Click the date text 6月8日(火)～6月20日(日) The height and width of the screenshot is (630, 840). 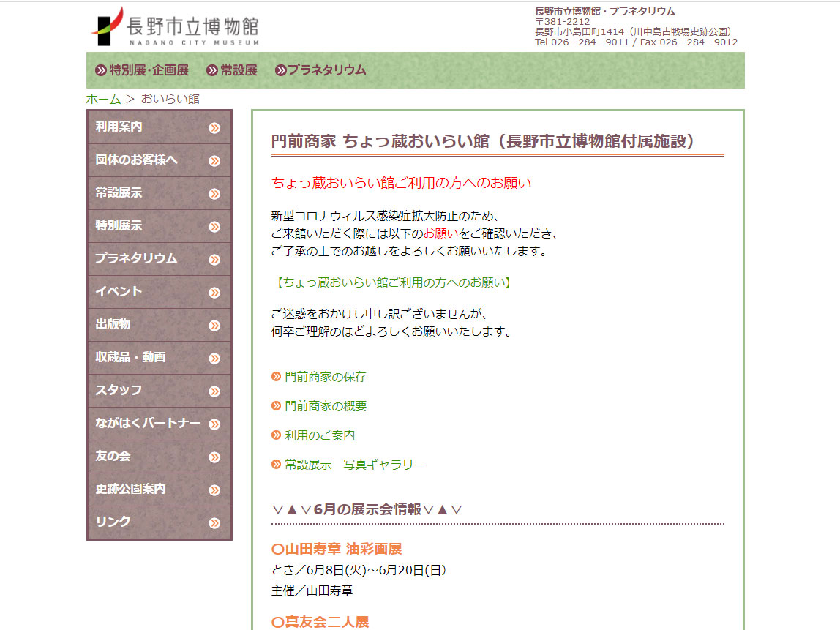(377, 570)
